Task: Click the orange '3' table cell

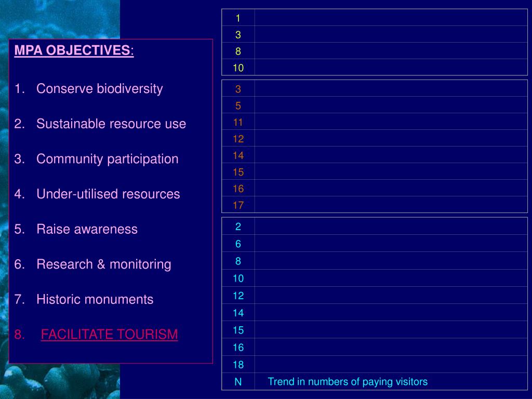Action: pos(238,88)
